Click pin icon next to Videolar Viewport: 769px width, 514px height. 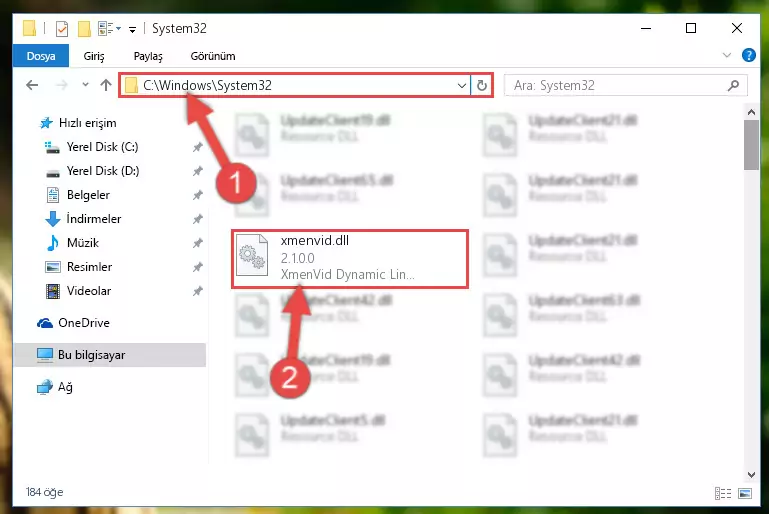coord(197,291)
